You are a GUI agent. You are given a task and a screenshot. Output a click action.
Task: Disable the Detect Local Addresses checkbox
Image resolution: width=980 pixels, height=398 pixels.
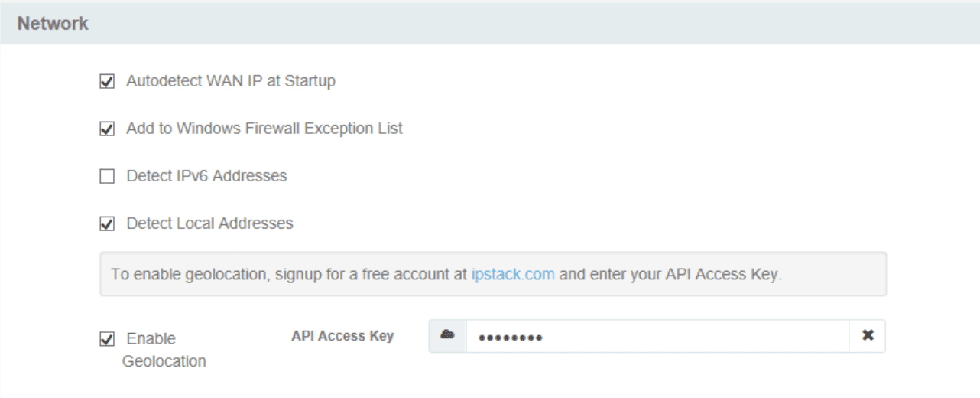pos(107,224)
